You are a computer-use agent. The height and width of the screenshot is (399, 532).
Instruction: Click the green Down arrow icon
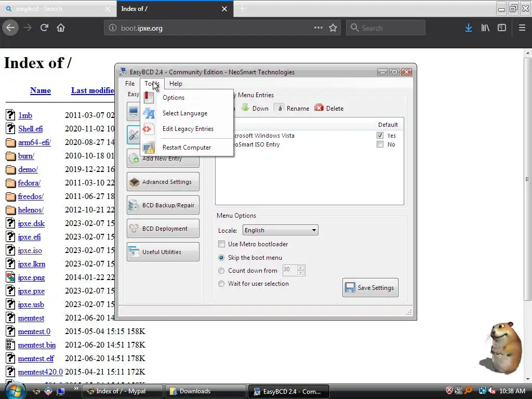point(245,108)
